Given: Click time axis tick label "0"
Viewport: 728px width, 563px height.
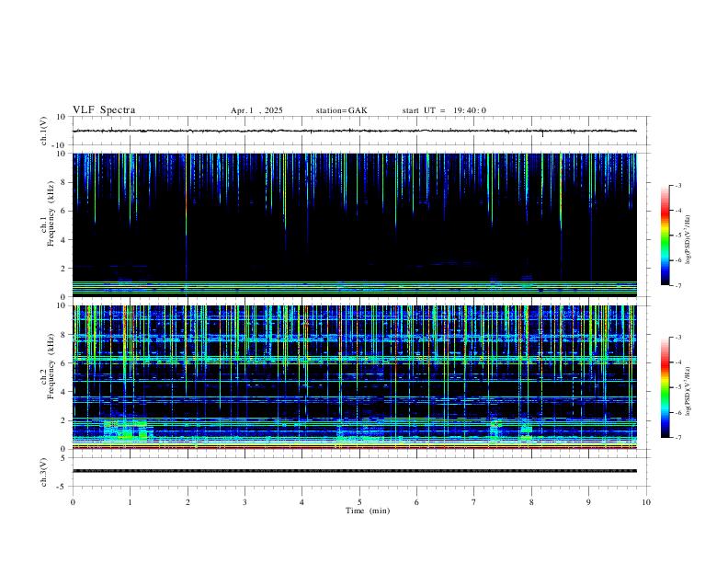Looking at the screenshot, I should (x=73, y=502).
